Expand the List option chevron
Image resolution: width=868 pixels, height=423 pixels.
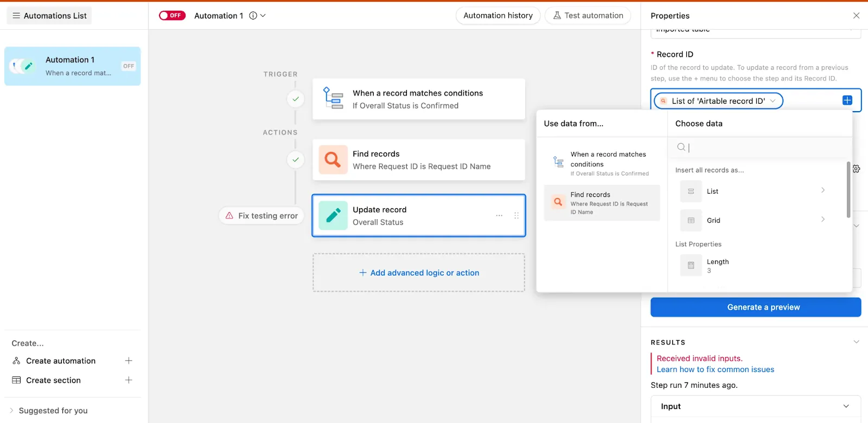(823, 190)
